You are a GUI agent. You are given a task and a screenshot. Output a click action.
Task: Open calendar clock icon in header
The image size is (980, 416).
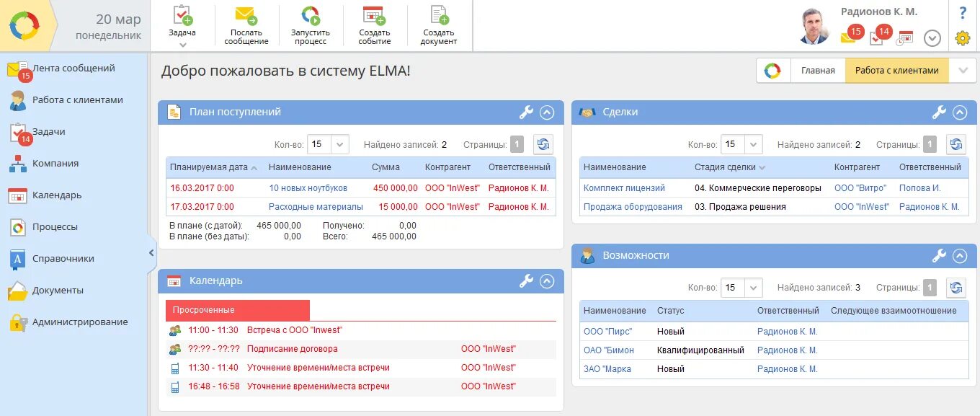[904, 37]
